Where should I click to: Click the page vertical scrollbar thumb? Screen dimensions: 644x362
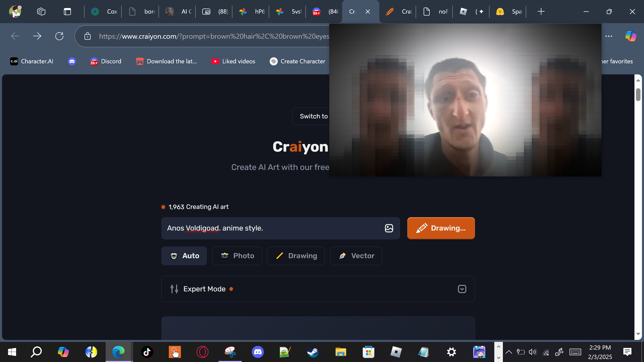(x=638, y=95)
